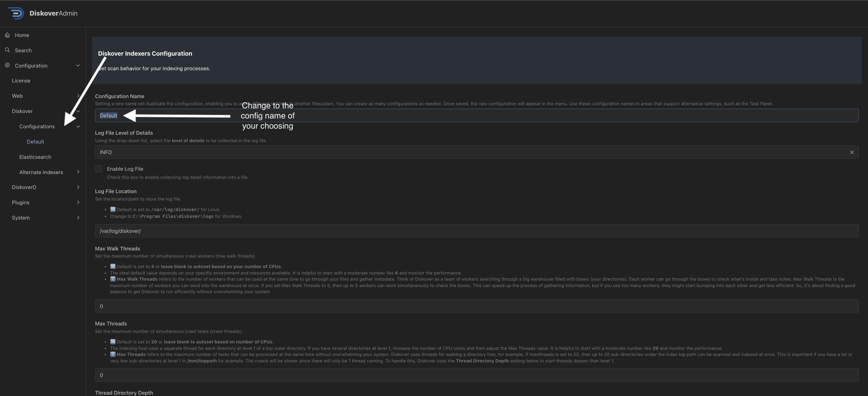Select the Default configuration item
868x396 pixels.
click(x=35, y=142)
